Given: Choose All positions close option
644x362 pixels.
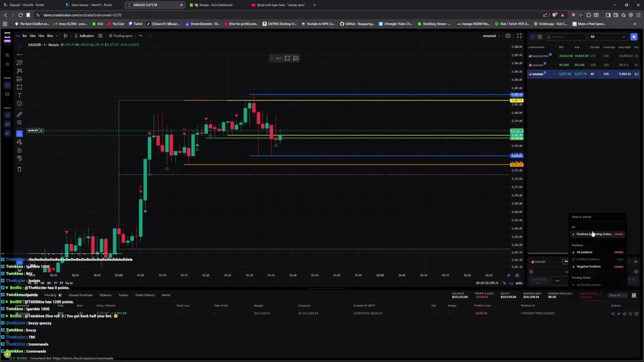Looking at the screenshot, I should 598,252.
